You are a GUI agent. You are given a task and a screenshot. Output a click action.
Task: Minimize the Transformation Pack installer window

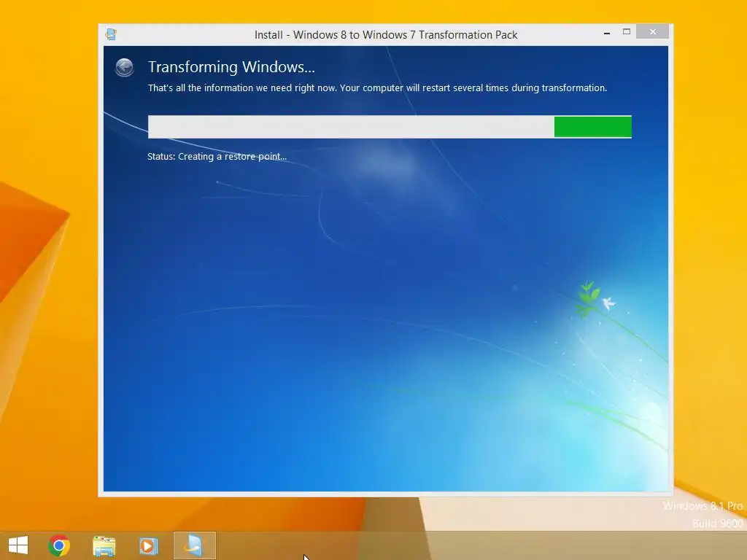point(606,32)
